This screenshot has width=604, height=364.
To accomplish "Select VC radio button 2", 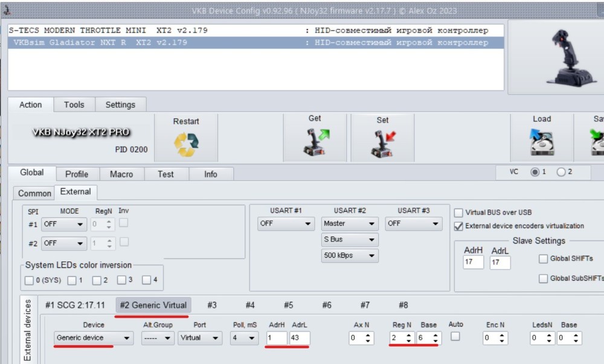I will point(561,172).
